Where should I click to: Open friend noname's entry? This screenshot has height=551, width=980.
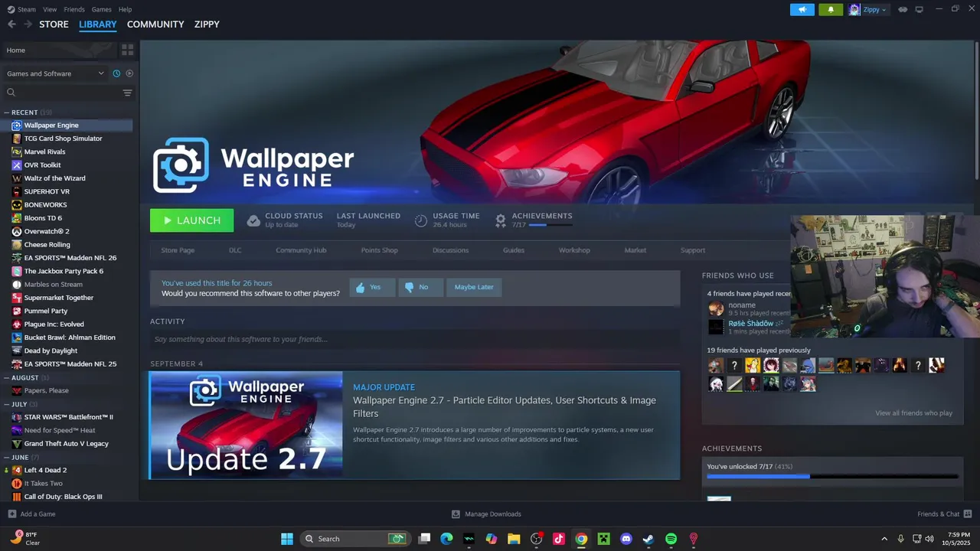tap(746, 308)
